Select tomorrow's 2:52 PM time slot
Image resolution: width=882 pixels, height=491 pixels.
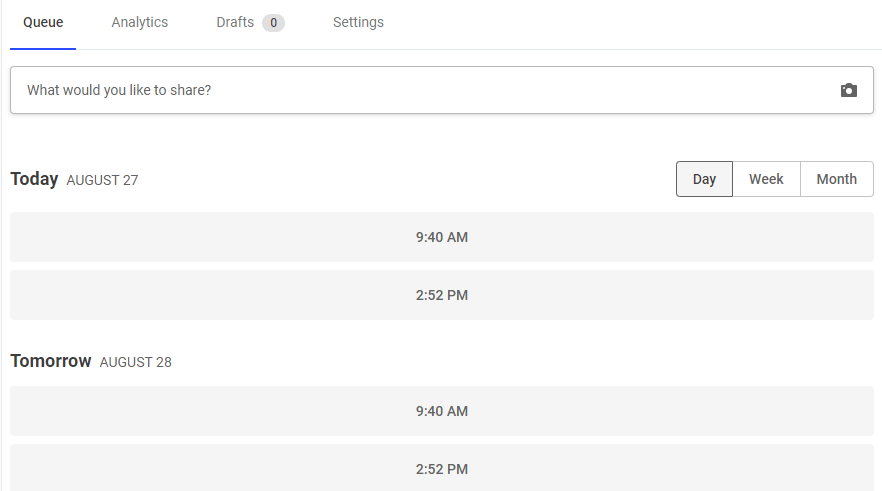point(442,468)
